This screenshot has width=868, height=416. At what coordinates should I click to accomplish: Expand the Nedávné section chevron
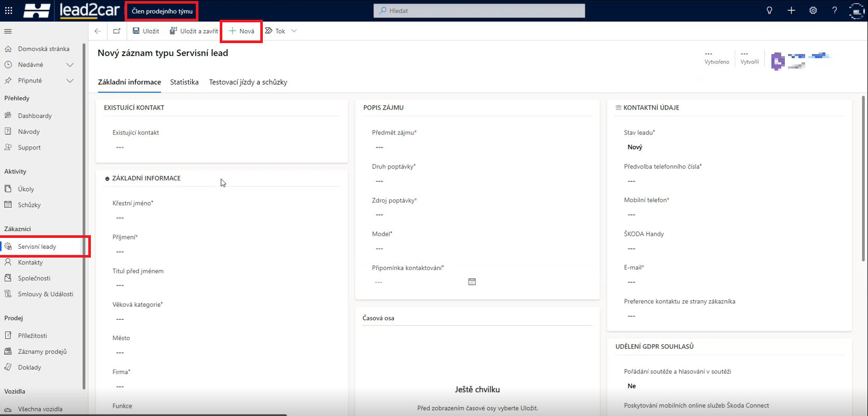70,65
